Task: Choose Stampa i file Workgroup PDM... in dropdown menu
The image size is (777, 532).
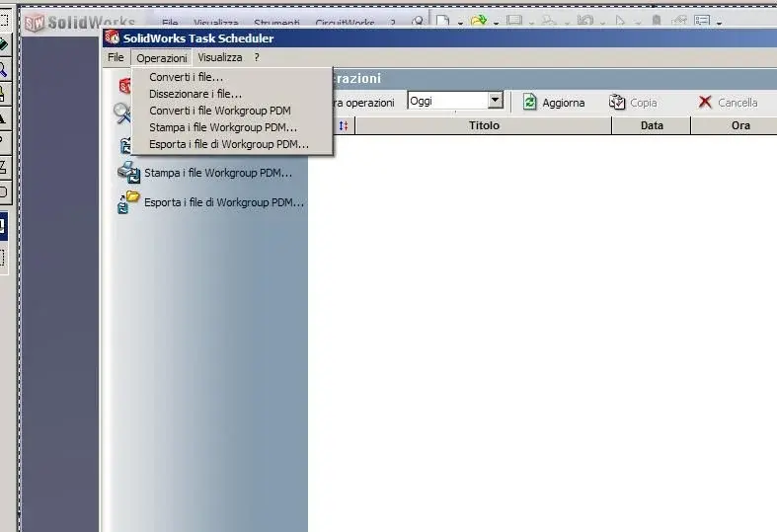Action: 223,127
